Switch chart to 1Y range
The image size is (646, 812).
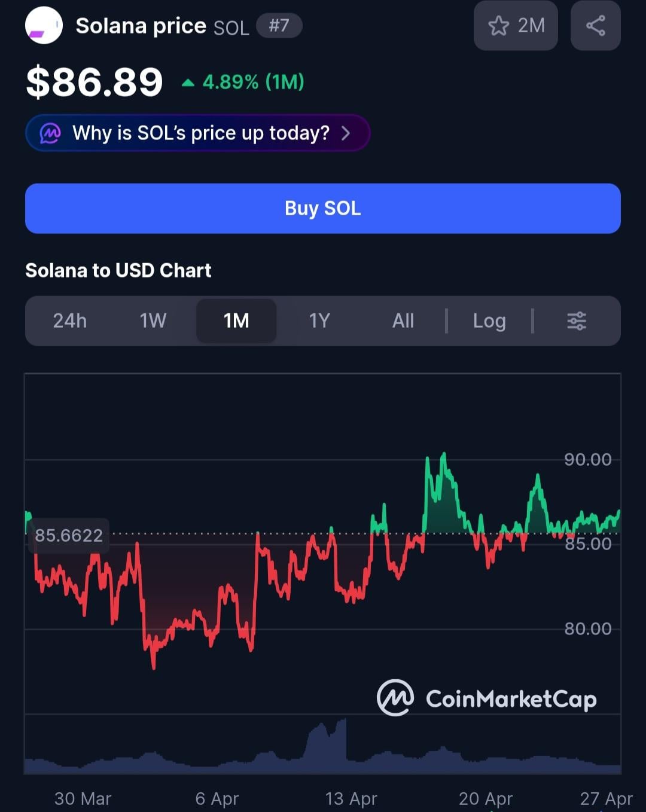click(x=319, y=321)
